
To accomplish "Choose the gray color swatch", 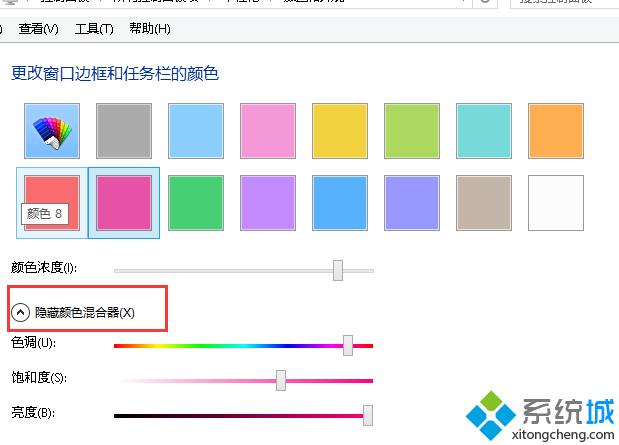I will [x=124, y=131].
